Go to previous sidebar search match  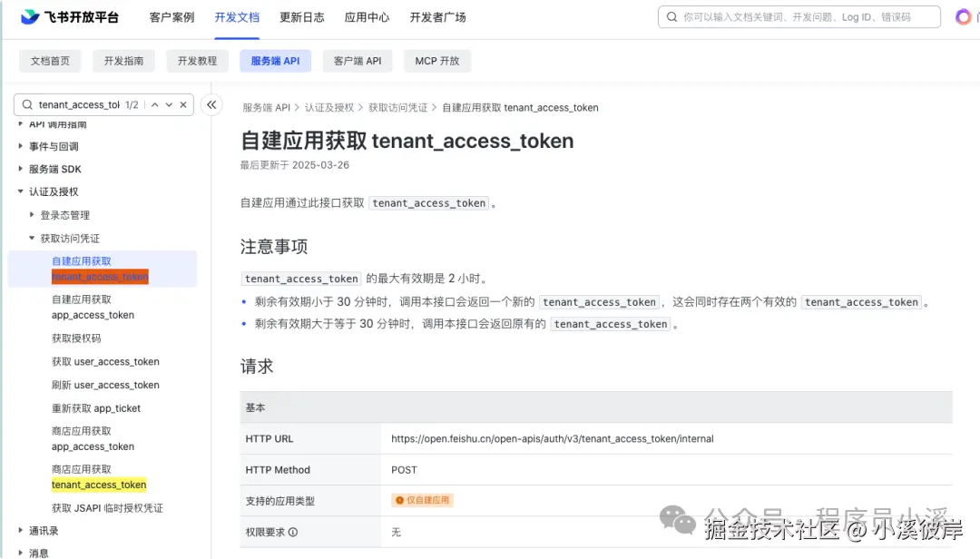pos(155,104)
